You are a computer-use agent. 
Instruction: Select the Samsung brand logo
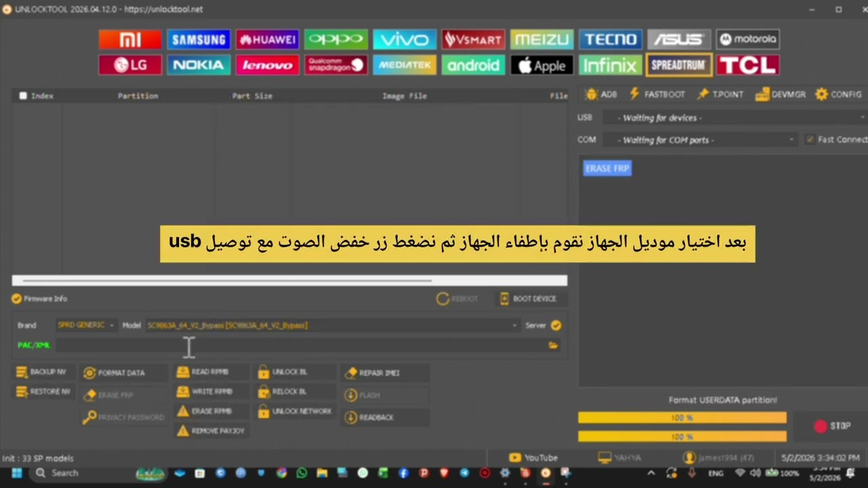click(x=199, y=39)
